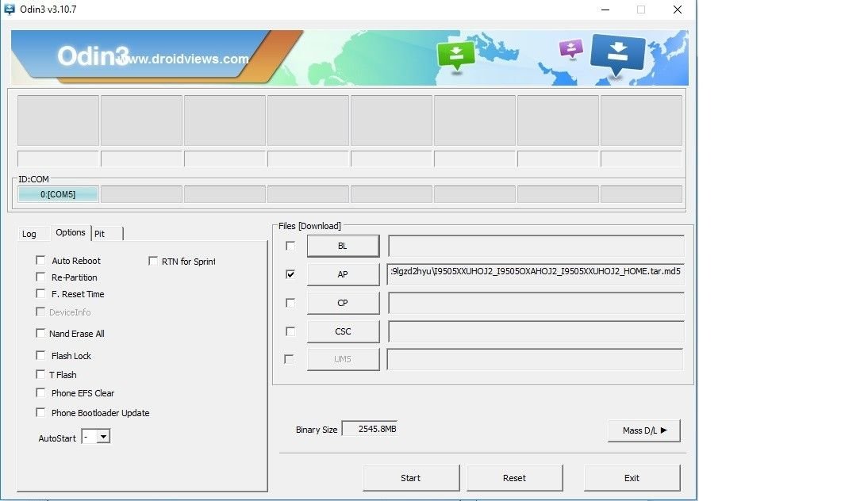Open the Mass D/L menu
Viewport: 868px width, 501px height.
pyautogui.click(x=643, y=430)
